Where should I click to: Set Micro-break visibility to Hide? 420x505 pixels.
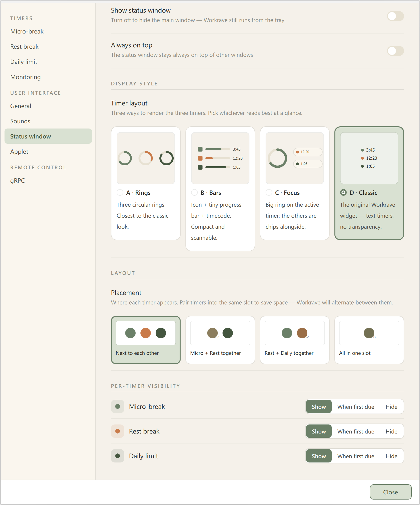click(x=391, y=407)
